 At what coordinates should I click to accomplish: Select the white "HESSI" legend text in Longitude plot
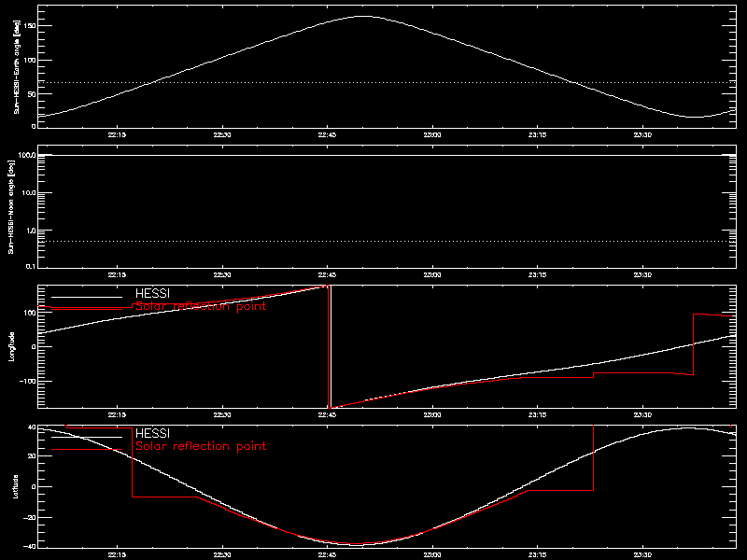[152, 293]
